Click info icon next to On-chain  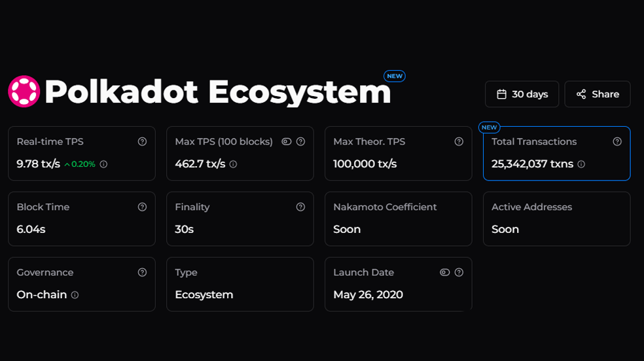tap(75, 295)
